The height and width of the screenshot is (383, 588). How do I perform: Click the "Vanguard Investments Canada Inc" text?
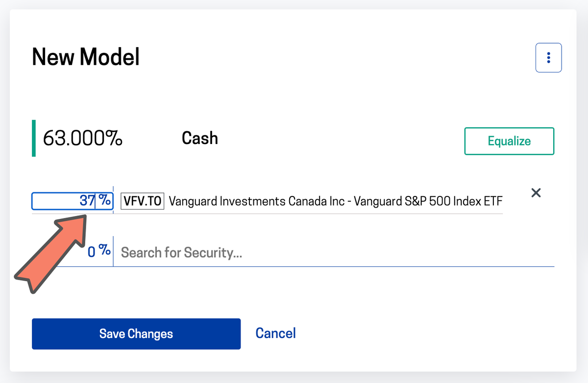(x=256, y=201)
